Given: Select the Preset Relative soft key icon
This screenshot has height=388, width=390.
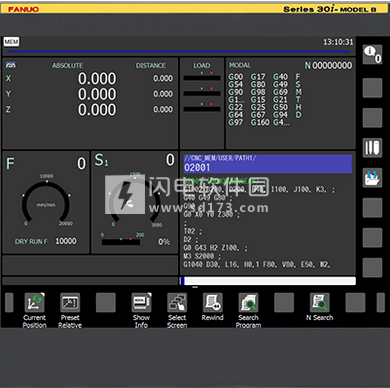Looking at the screenshot, I should click(70, 303).
